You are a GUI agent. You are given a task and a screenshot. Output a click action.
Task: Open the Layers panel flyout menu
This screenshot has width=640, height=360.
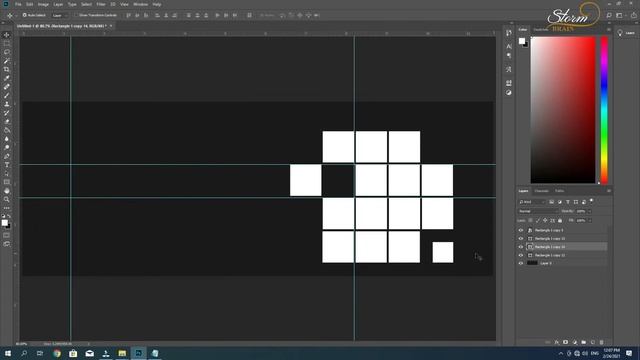[x=609, y=191]
